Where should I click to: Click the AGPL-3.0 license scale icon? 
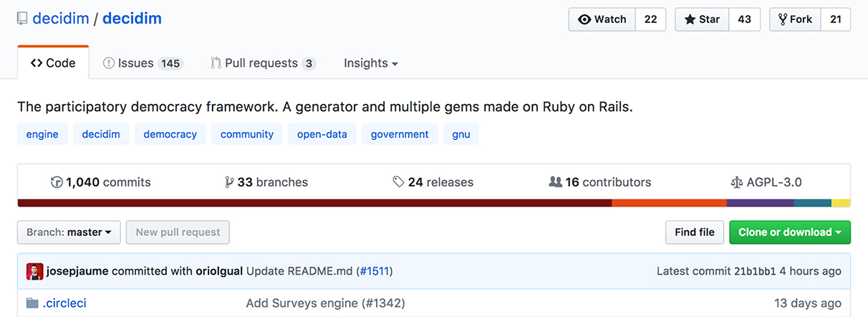point(736,182)
